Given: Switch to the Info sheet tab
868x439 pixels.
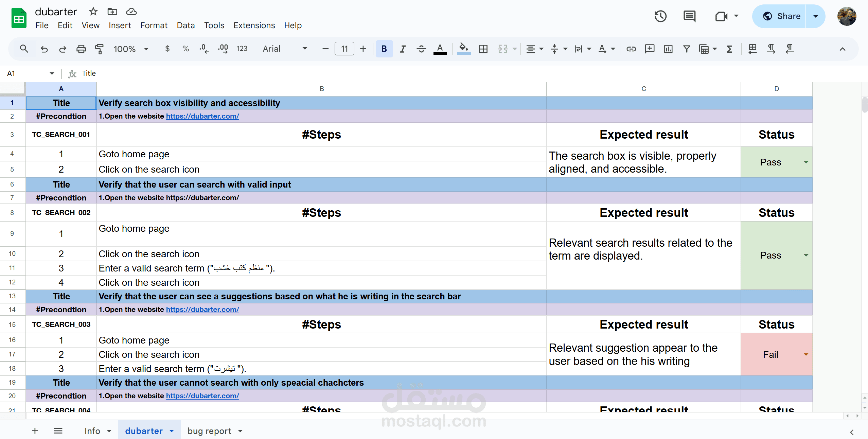Looking at the screenshot, I should point(92,431).
